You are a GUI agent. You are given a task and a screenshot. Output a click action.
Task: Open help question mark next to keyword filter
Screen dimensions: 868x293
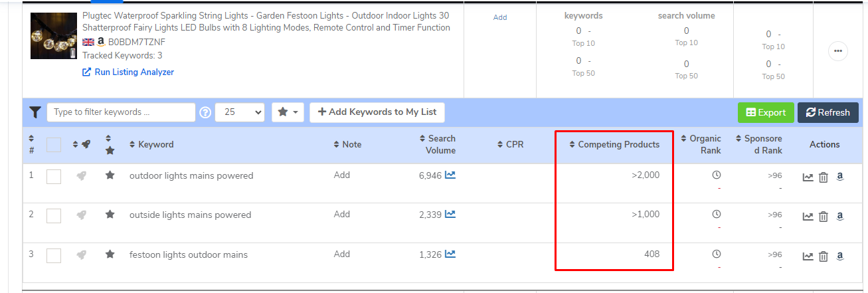tap(206, 112)
